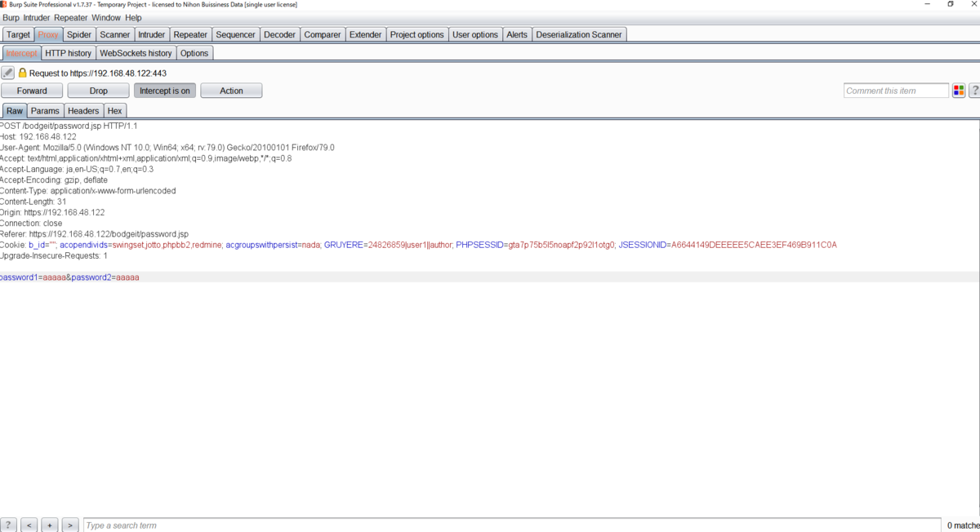Switch to the Headers view tab
Image resolution: width=980 pixels, height=532 pixels.
[83, 111]
